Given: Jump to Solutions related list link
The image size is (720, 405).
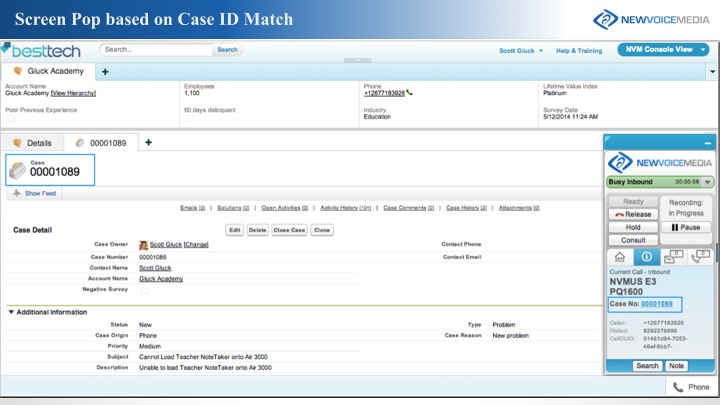Looking at the screenshot, I should pyautogui.click(x=233, y=208).
